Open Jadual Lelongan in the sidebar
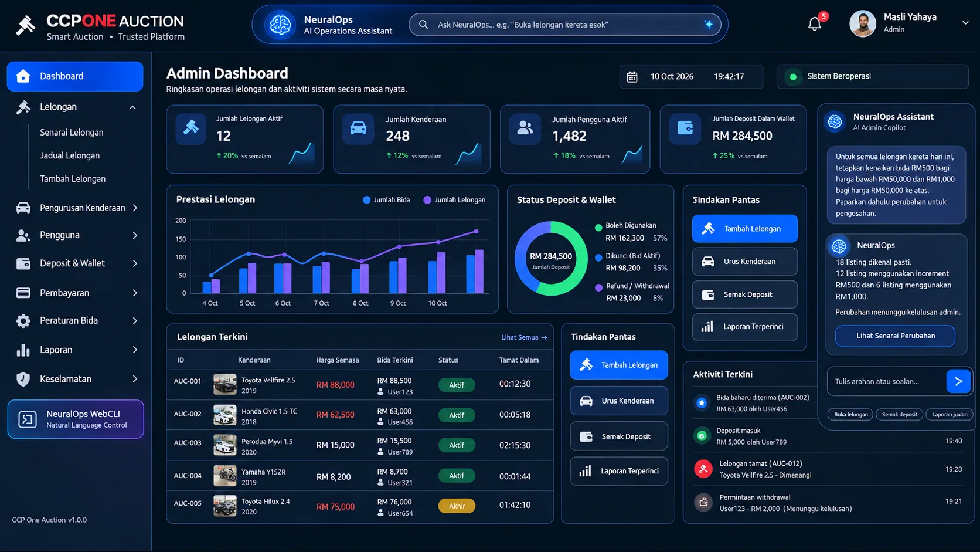The height and width of the screenshot is (552, 980). click(x=70, y=155)
